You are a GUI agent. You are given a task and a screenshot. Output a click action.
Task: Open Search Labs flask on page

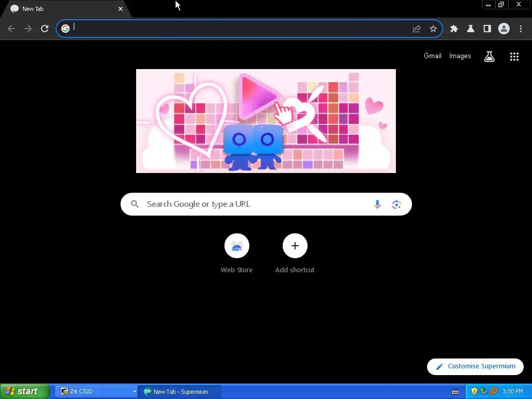[489, 56]
